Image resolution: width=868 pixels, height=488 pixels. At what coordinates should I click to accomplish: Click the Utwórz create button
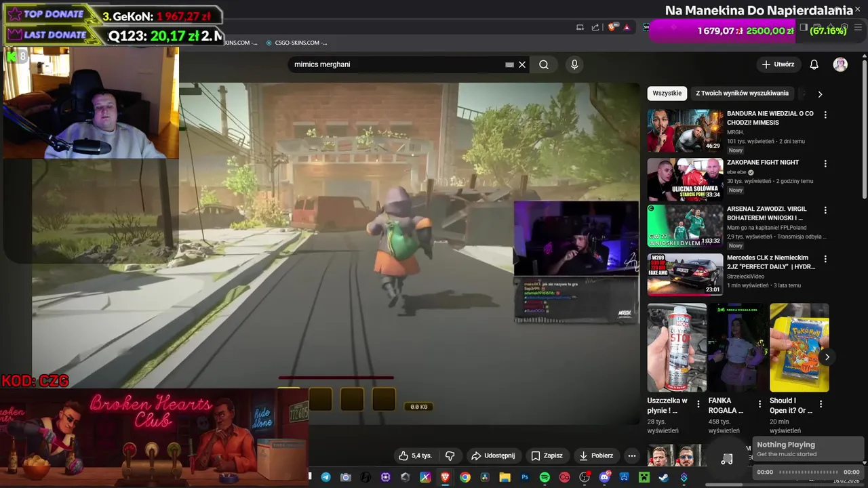(778, 64)
